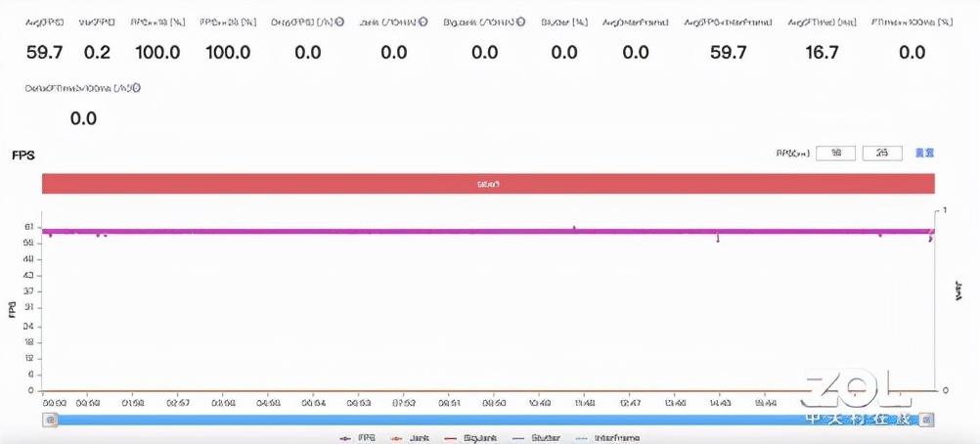The image size is (980, 444).
Task: Click the second FPS threshold input showing 25
Action: [x=882, y=154]
